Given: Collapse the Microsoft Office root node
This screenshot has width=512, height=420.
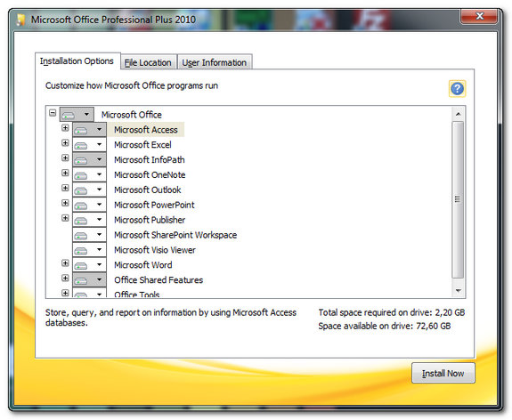Looking at the screenshot, I should click(x=53, y=113).
